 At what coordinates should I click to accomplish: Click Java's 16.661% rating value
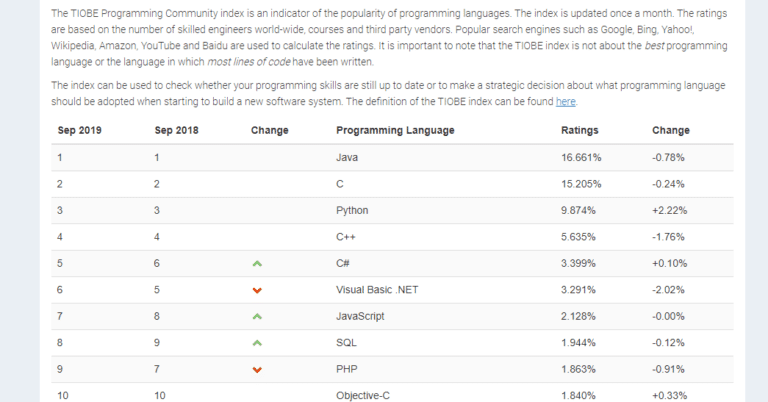coord(581,158)
